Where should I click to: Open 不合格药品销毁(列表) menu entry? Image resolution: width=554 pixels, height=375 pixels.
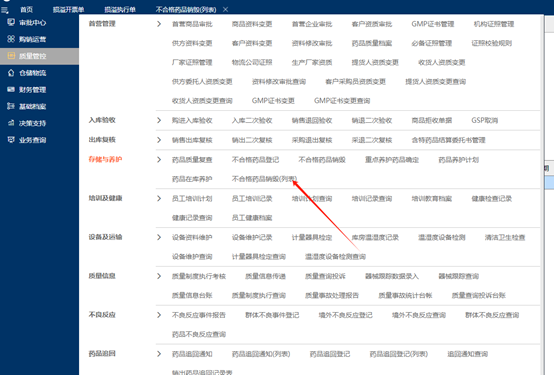(265, 179)
